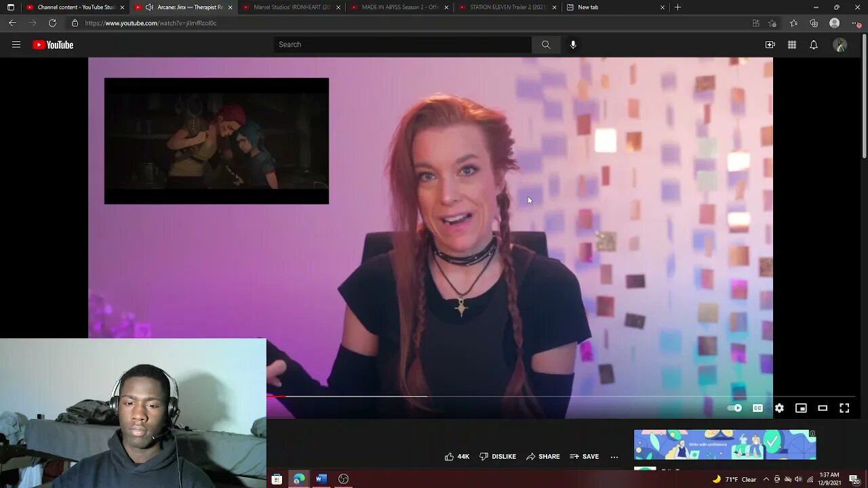The image size is (868, 488).
Task: Click the Write with confidence ad banner
Action: (725, 445)
